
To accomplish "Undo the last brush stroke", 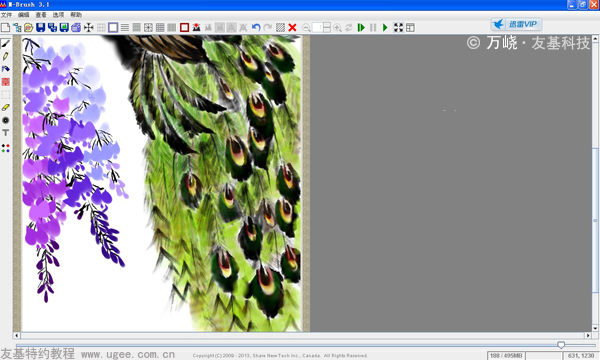I will click(256, 28).
